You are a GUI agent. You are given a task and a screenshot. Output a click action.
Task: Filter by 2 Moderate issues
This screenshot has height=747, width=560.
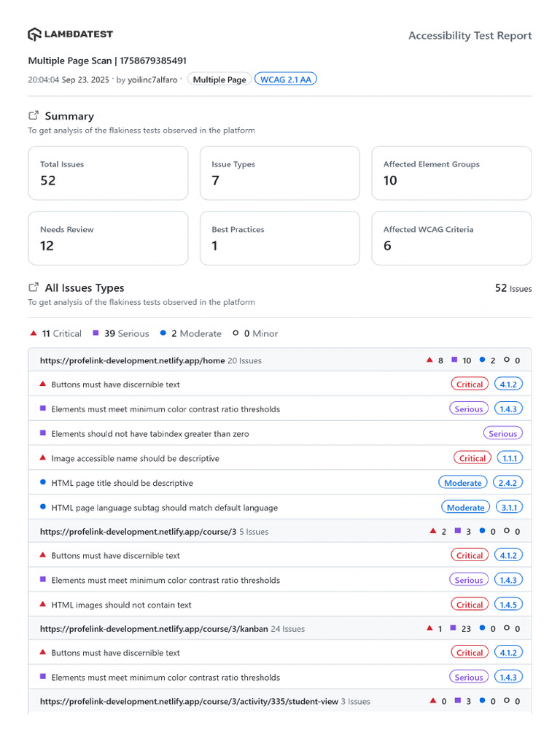(191, 333)
